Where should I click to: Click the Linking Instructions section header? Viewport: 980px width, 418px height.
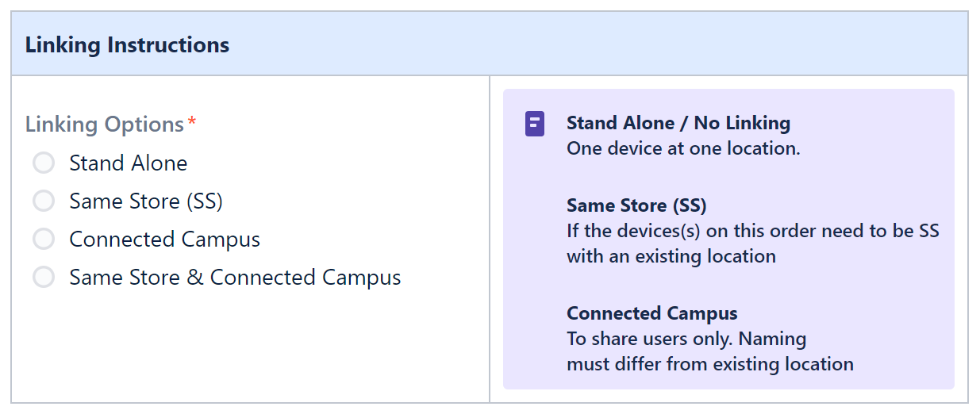tap(127, 44)
